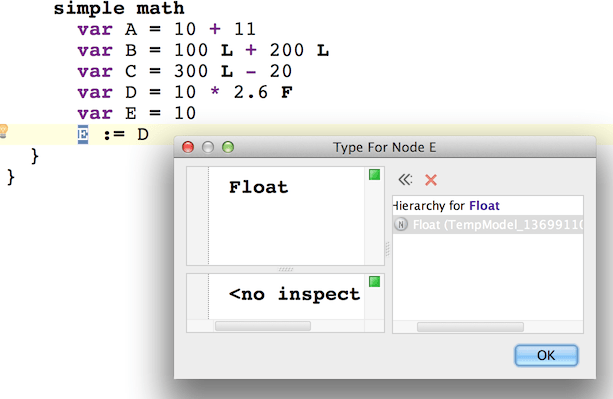Screen dimensions: 613x399
Task: Click the lightbulb intention icon in gutter
Action: (x=4, y=131)
